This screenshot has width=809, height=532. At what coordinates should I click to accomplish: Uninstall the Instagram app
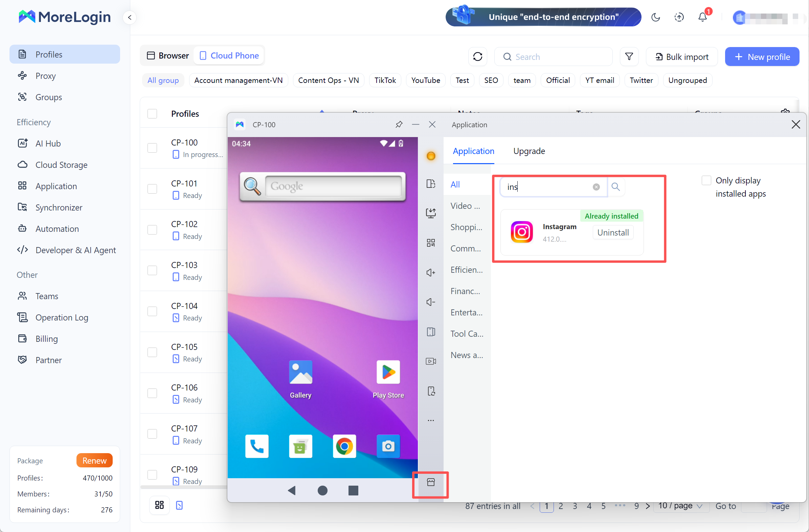coord(613,232)
